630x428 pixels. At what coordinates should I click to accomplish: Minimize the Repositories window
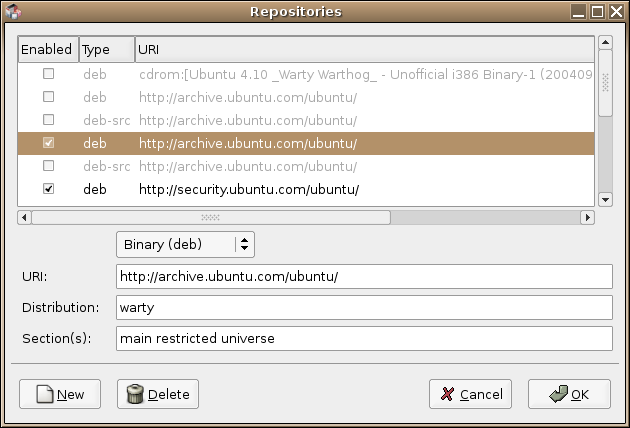(579, 11)
